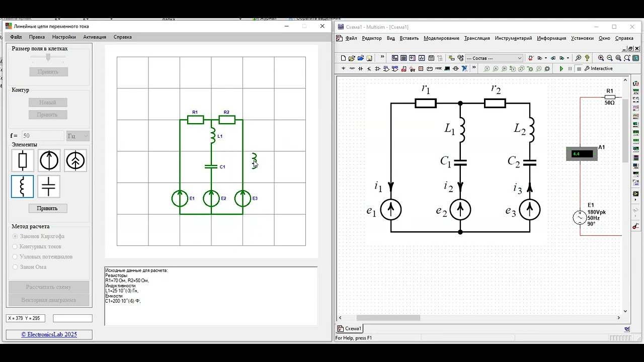Open the --- Состав --- dropdown list

494,58
